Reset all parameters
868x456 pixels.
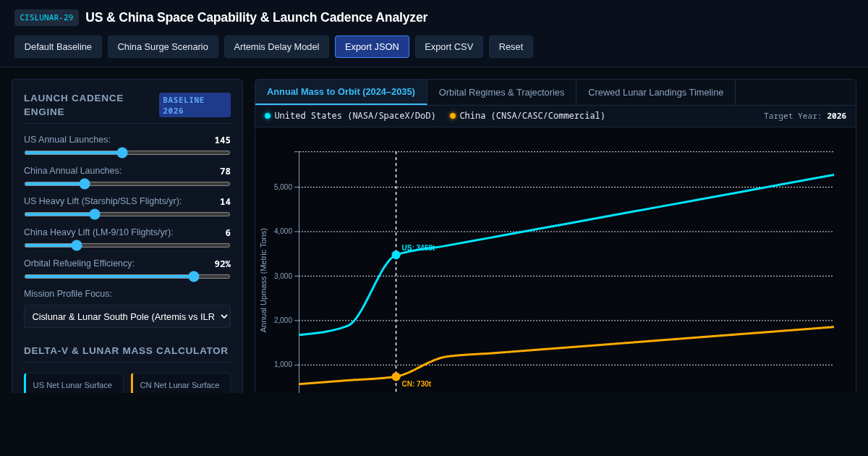pos(511,47)
